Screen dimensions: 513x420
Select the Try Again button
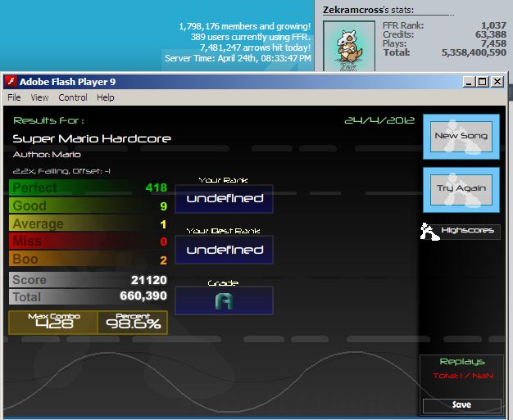(461, 190)
